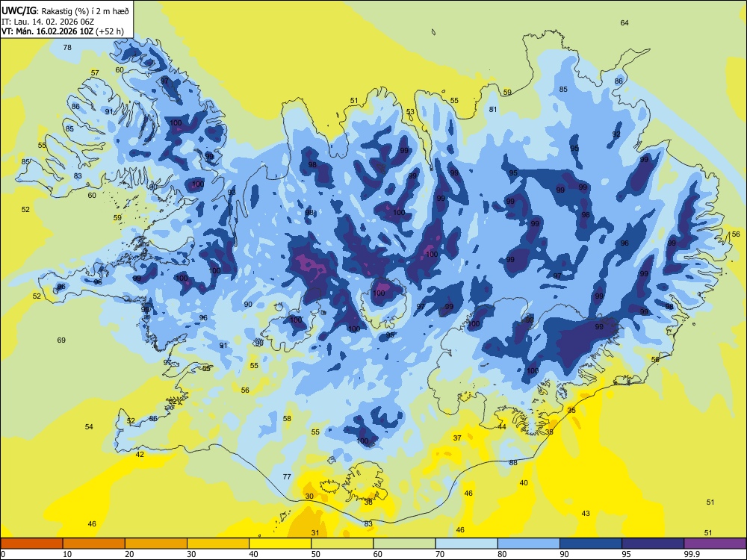This screenshot has width=747, height=560.
Task: Click the 90–95 medium blue legend swatch
Action: [x=591, y=544]
